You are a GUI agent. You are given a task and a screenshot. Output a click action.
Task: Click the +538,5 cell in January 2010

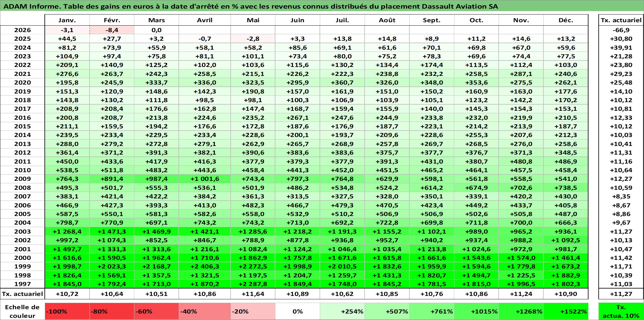tap(67, 170)
